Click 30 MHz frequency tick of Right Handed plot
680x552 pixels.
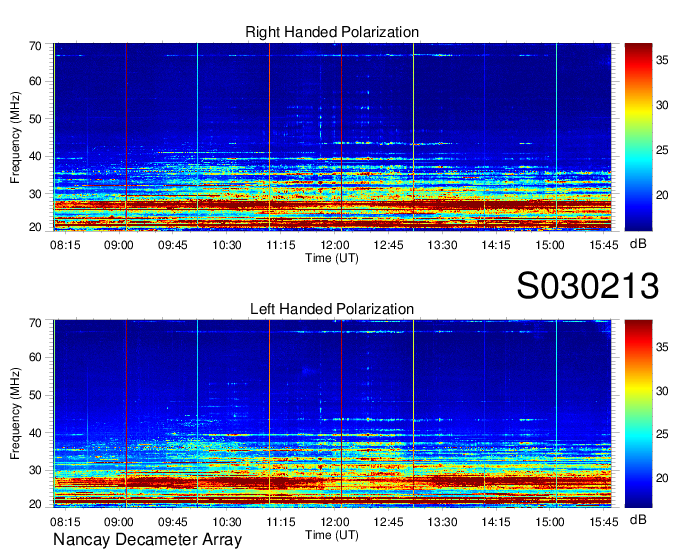point(35,194)
